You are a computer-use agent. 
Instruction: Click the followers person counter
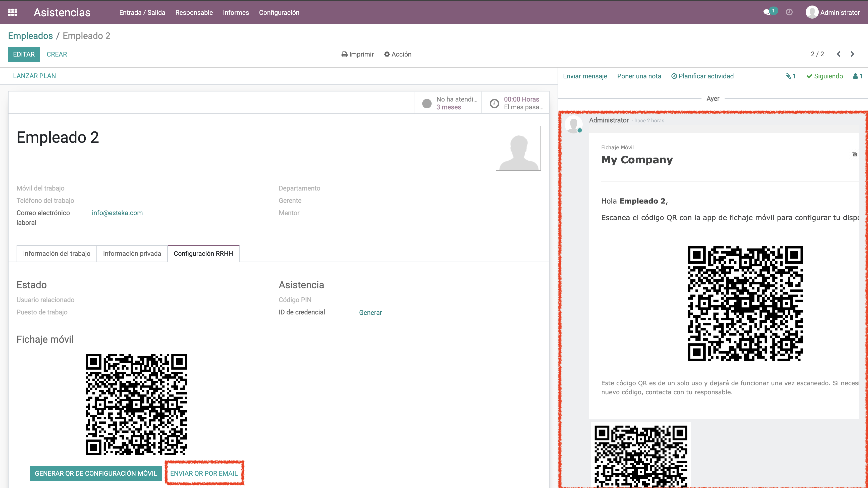point(857,76)
